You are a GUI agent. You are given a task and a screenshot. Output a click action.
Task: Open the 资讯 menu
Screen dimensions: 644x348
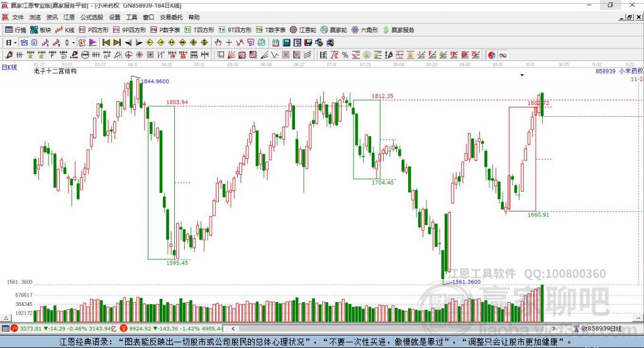point(52,17)
